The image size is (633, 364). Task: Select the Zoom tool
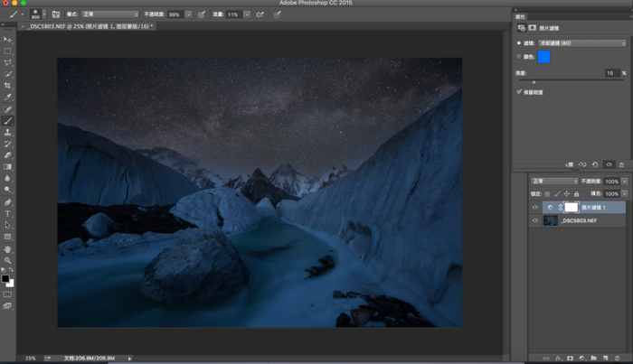(8, 260)
